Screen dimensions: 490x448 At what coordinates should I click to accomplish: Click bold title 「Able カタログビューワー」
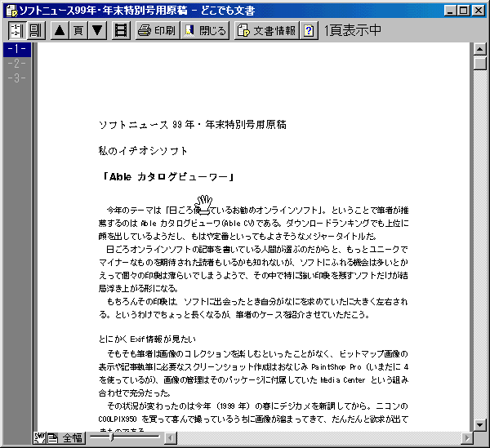(x=167, y=177)
